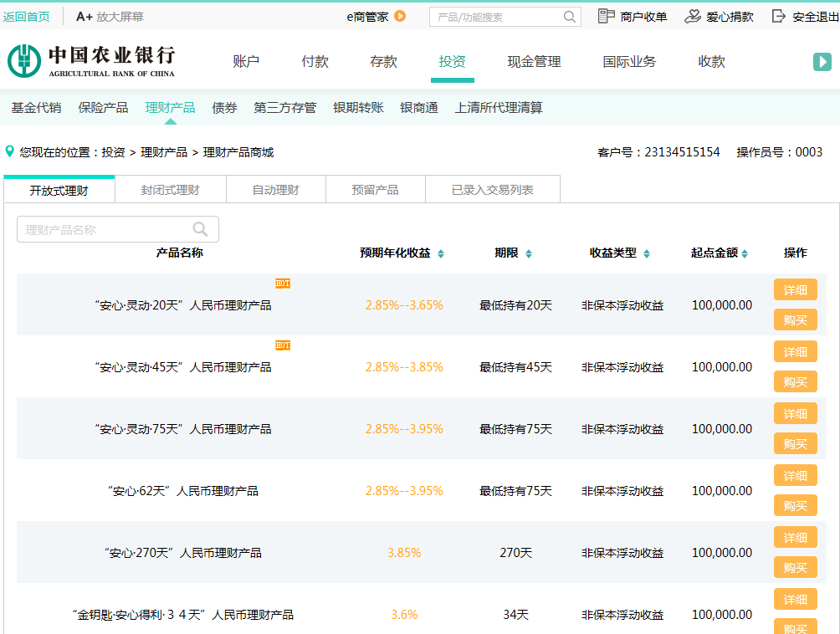Screen dimensions: 840x634
Task: Click the 理财产品商城 breadcrumb text
Action: [238, 152]
